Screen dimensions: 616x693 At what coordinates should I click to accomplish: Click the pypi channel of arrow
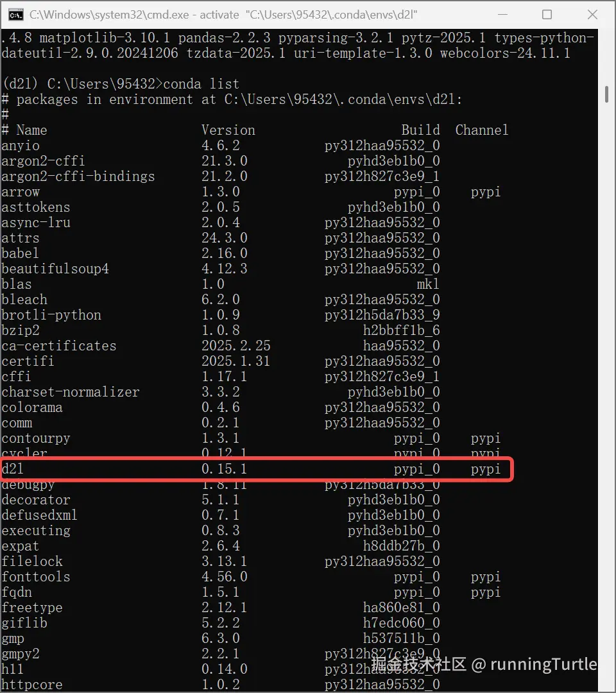pyautogui.click(x=486, y=192)
